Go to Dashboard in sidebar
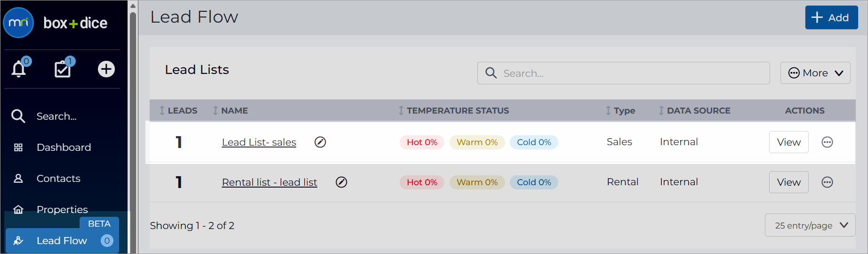 tap(64, 147)
